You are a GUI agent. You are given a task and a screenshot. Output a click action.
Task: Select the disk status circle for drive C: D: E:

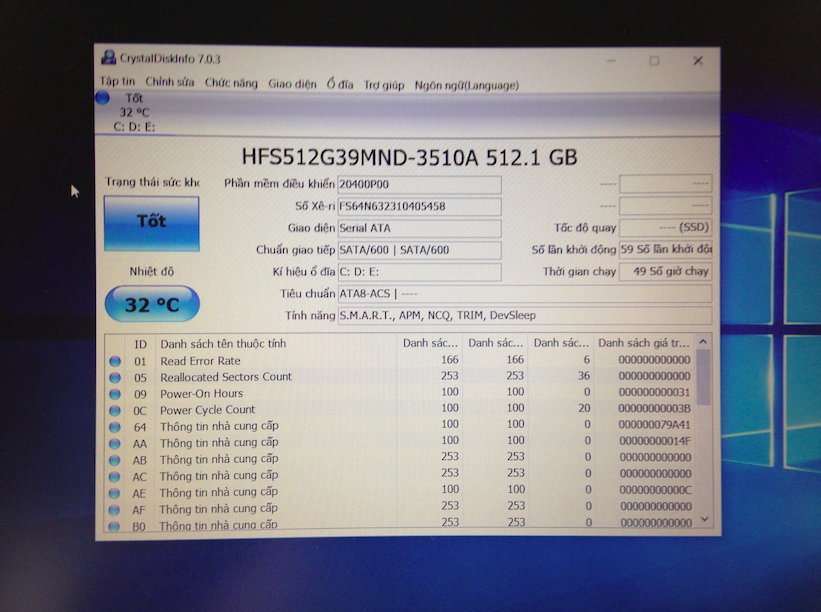[x=103, y=97]
